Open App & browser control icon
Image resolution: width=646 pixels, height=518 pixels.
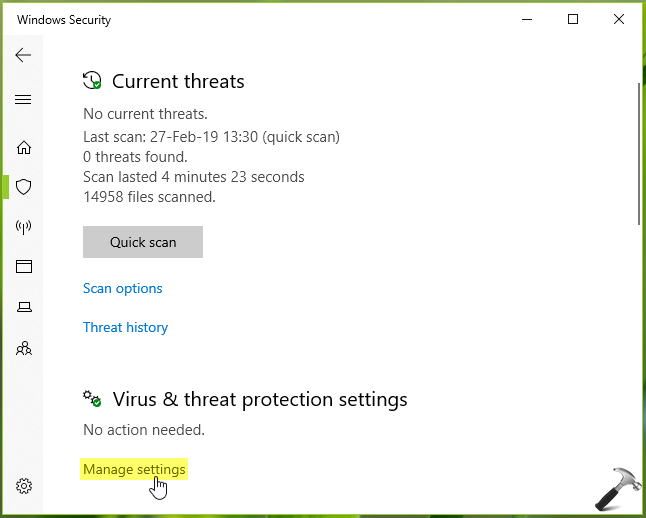coord(24,267)
